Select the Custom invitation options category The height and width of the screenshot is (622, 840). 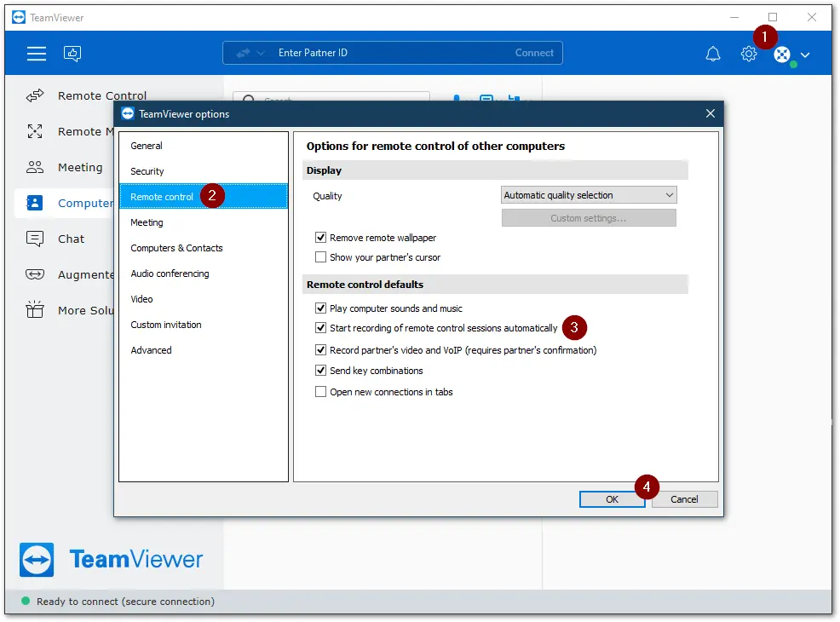(204, 325)
